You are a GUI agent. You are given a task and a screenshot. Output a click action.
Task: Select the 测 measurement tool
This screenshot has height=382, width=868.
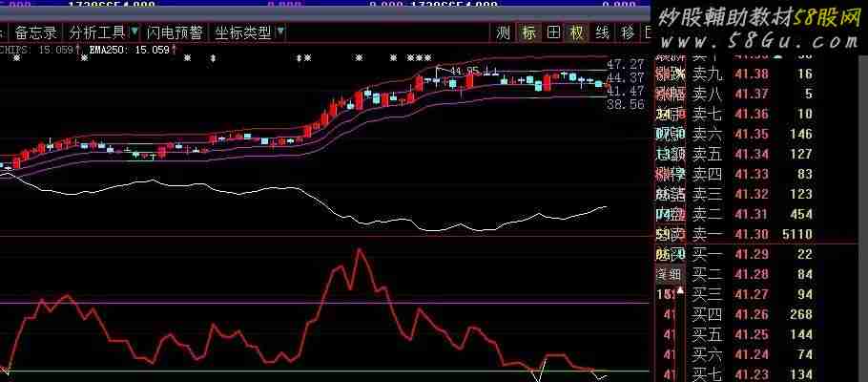504,32
